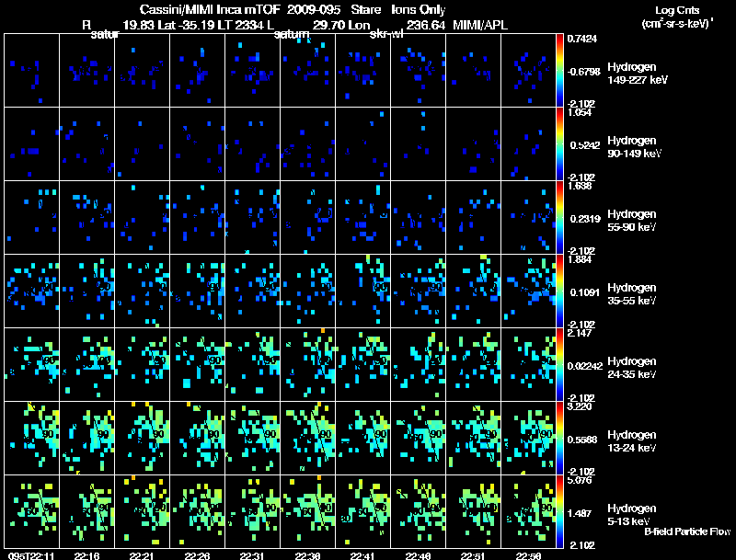Click the word Stare in the title
736x560 pixels.
(x=365, y=9)
